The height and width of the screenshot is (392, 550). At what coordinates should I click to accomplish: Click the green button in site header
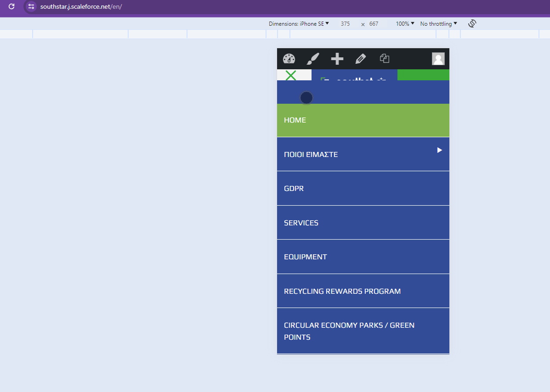click(x=423, y=75)
